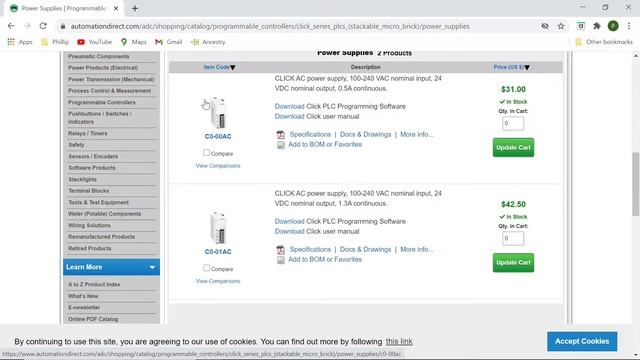The width and height of the screenshot is (640, 360).
Task: Open Pushbuttons / Switches / Indicators category
Action: [100, 118]
